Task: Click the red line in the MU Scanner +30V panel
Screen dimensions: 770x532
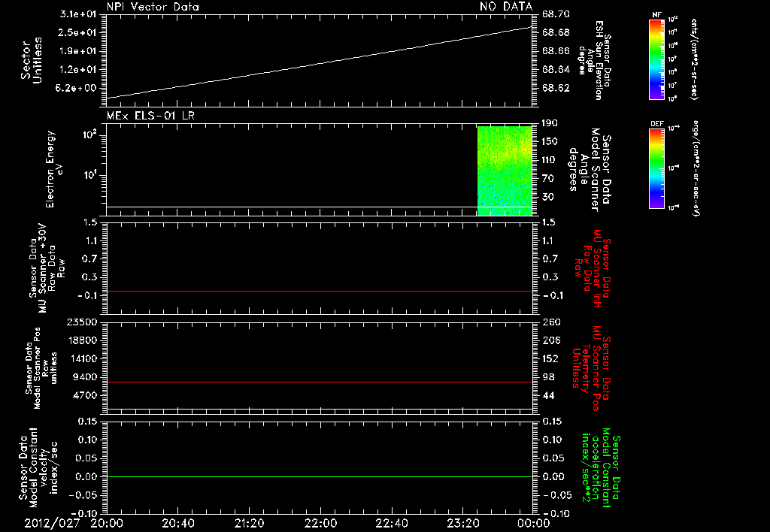Action: click(x=319, y=291)
